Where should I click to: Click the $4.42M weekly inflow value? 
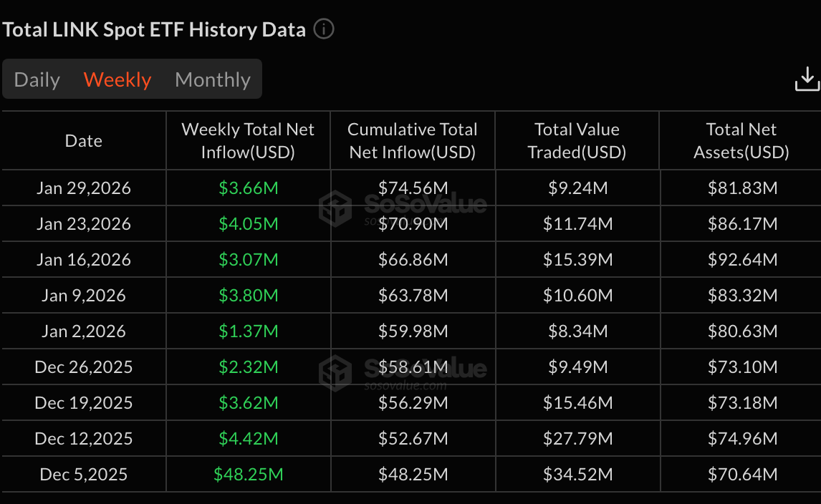point(248,439)
